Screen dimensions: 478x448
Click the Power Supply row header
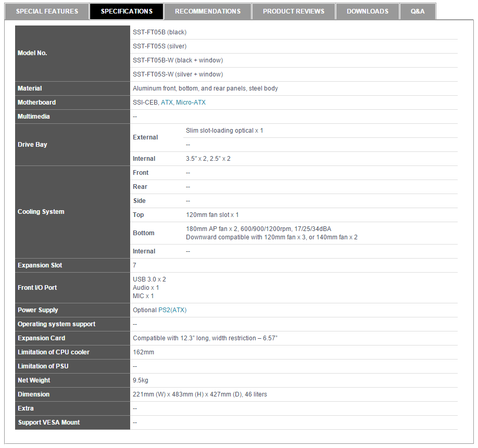click(72, 310)
